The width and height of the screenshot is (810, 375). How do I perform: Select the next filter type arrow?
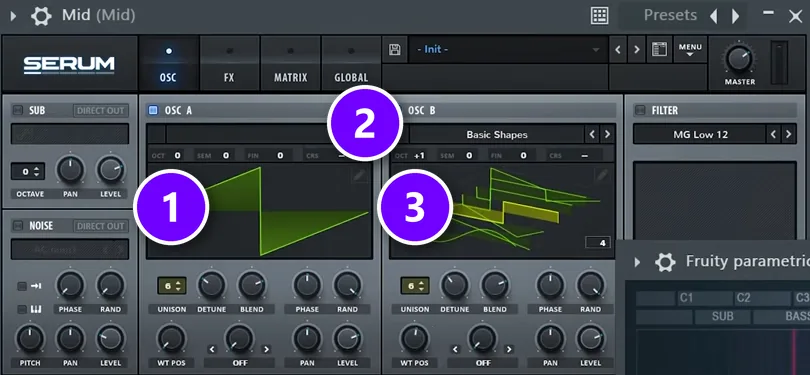pyautogui.click(x=788, y=135)
